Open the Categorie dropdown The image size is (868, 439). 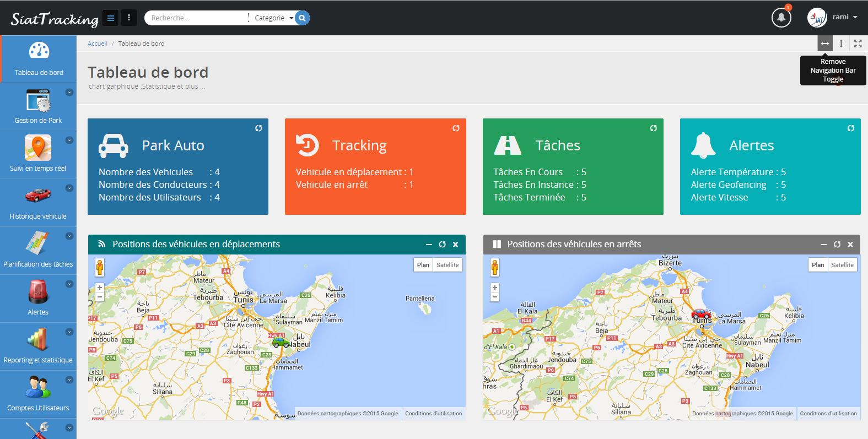[273, 18]
